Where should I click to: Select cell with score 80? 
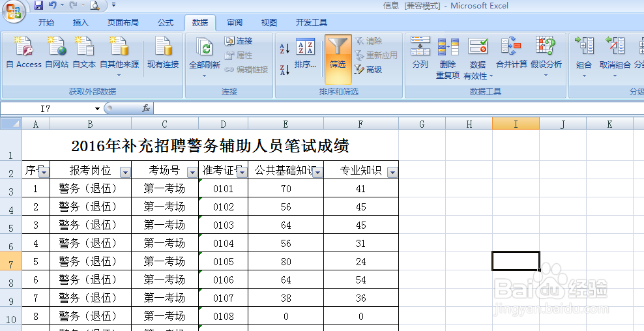point(286,261)
